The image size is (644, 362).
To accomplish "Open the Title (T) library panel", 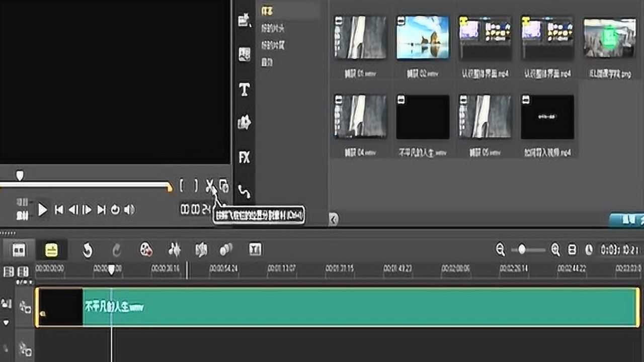I will (245, 89).
